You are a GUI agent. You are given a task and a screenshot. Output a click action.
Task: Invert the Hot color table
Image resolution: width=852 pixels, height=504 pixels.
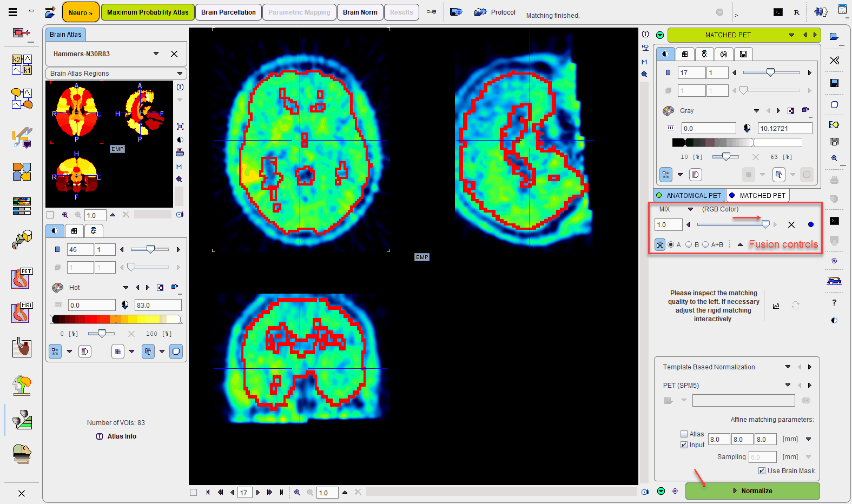point(160,288)
